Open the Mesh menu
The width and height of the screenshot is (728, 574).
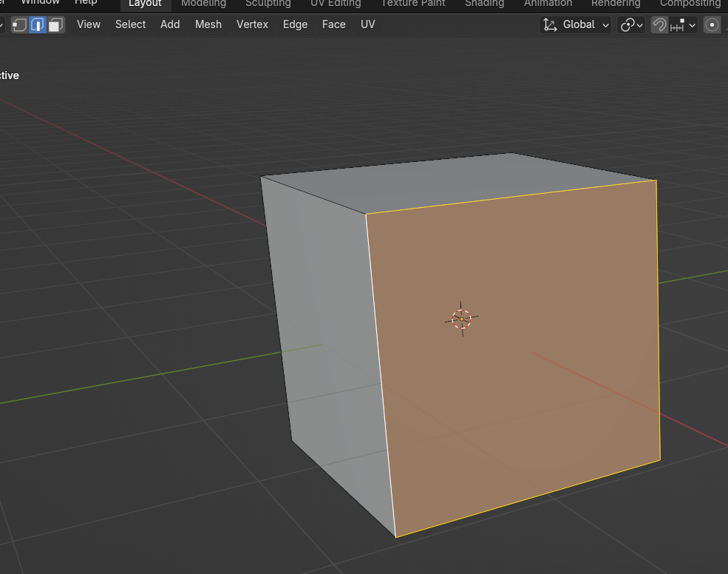point(208,24)
